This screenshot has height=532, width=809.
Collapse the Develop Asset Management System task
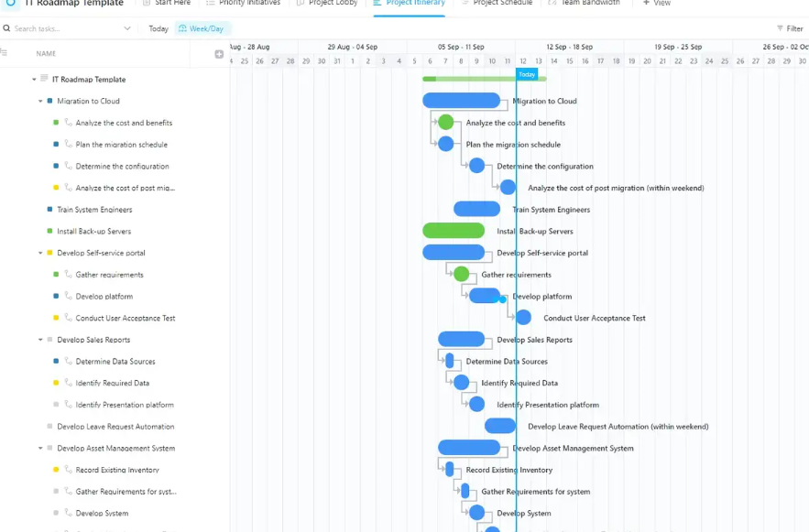40,449
